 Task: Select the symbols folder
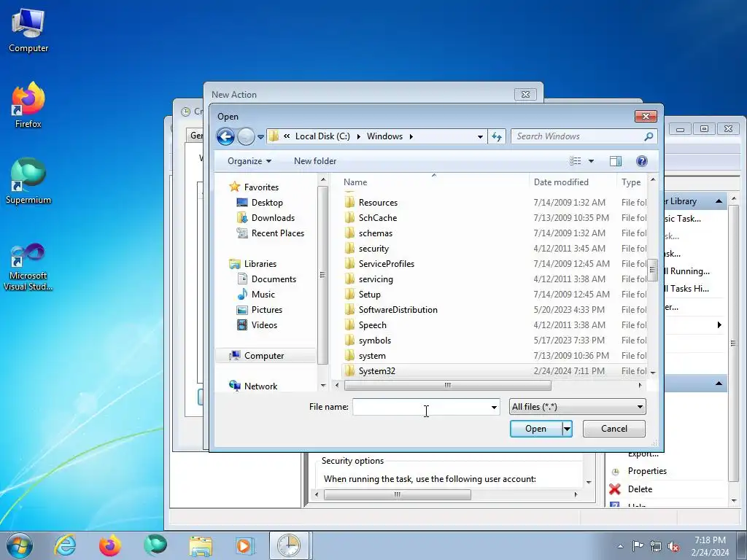[374, 341]
